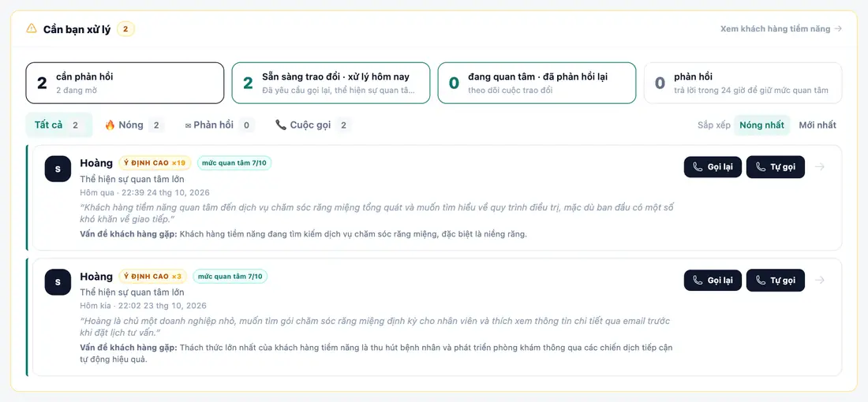This screenshot has height=402, width=868.
Task: Click the 2 đang mở subtitle
Action: (x=77, y=90)
